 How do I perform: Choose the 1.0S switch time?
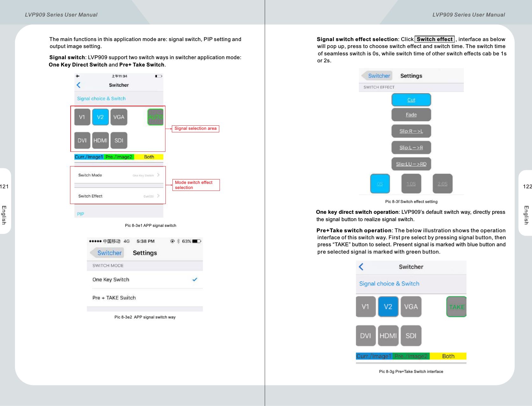click(x=411, y=184)
